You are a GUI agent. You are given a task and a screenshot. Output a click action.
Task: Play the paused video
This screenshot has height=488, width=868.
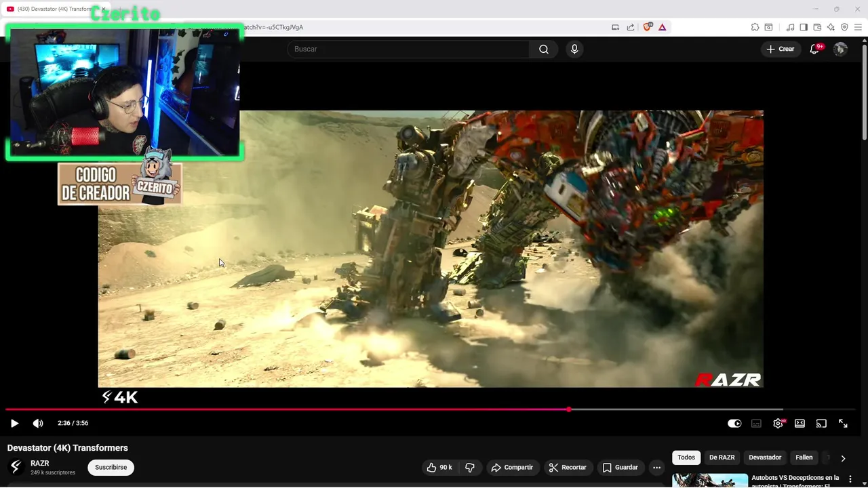[14, 423]
